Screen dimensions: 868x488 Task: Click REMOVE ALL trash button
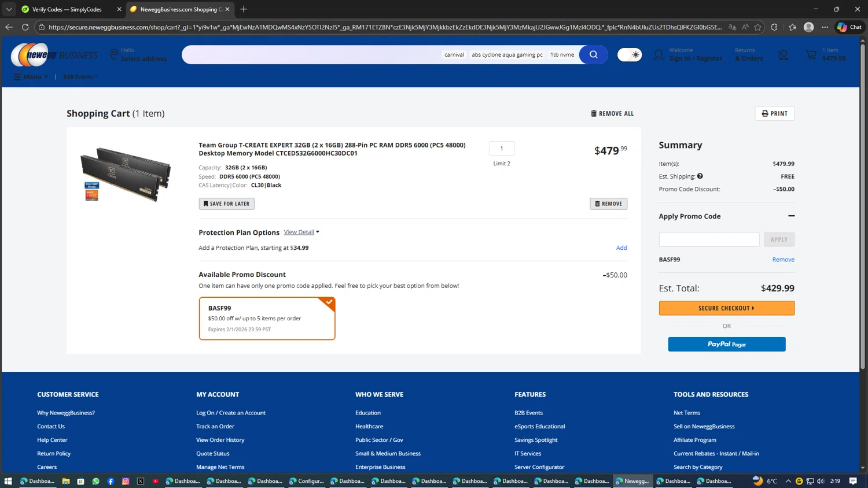612,113
